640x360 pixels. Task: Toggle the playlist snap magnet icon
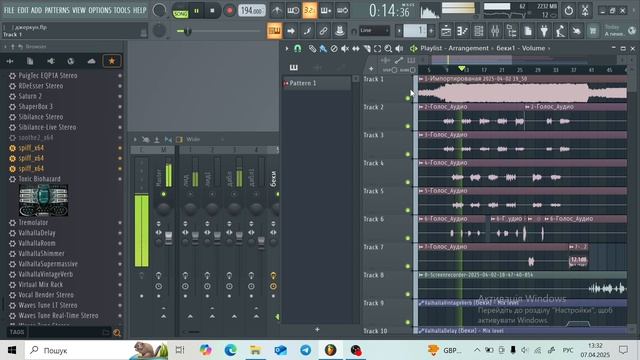point(298,49)
